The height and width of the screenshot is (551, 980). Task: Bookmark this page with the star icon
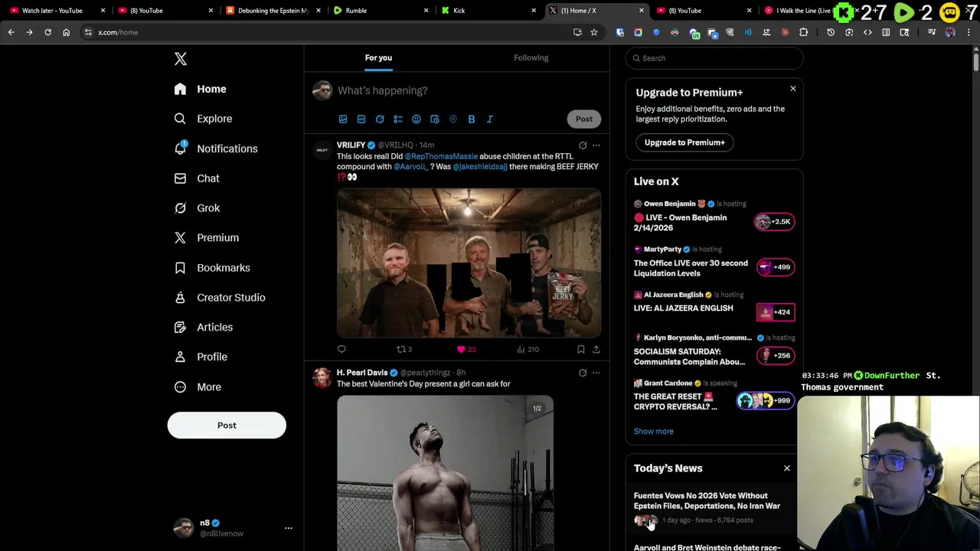pos(594,32)
